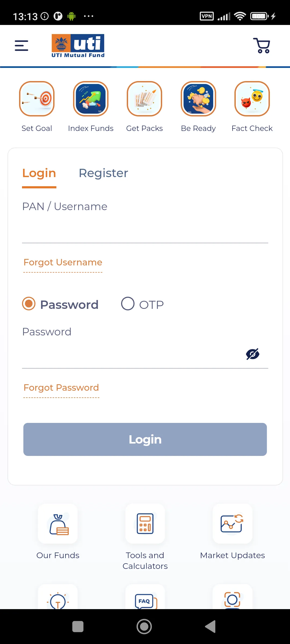Select the Login tab
Viewport: 290px width, 644px height.
[39, 173]
